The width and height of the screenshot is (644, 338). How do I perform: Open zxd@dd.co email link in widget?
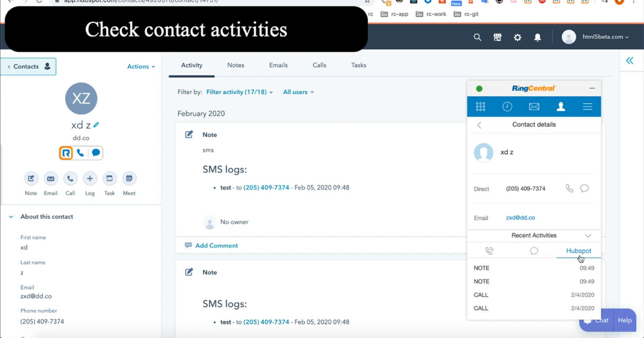coord(520,218)
